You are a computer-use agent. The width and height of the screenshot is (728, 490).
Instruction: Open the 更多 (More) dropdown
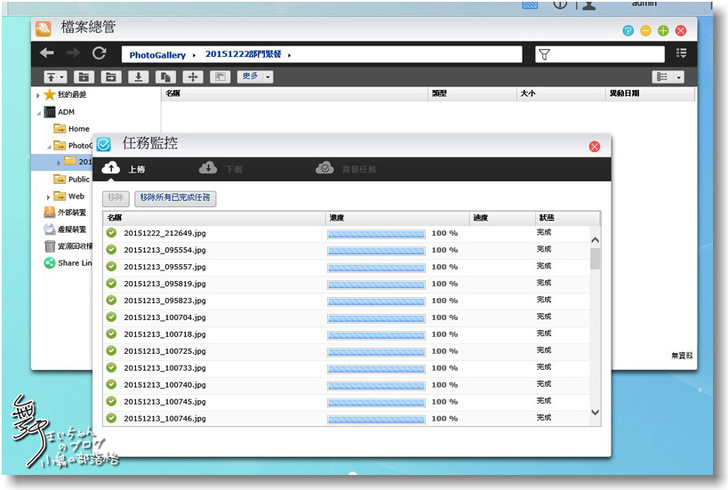[254, 77]
